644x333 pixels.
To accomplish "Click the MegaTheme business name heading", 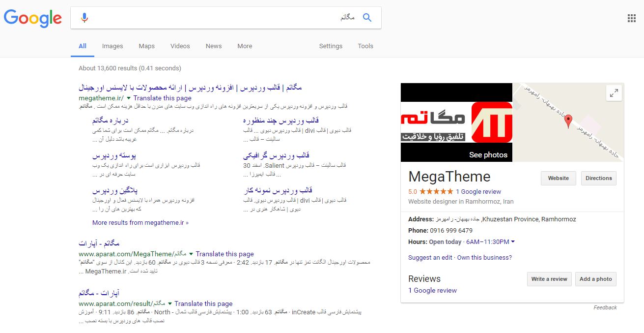I will tap(449, 177).
